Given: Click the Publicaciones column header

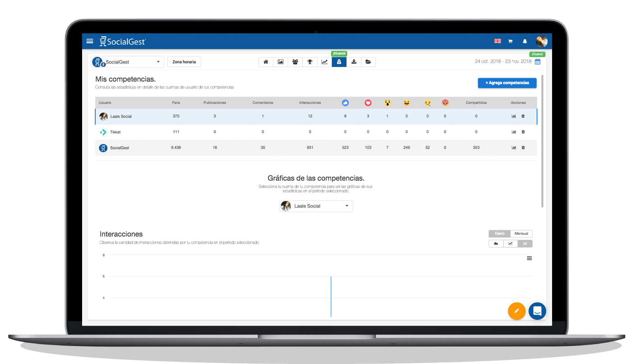Looking at the screenshot, I should [215, 103].
